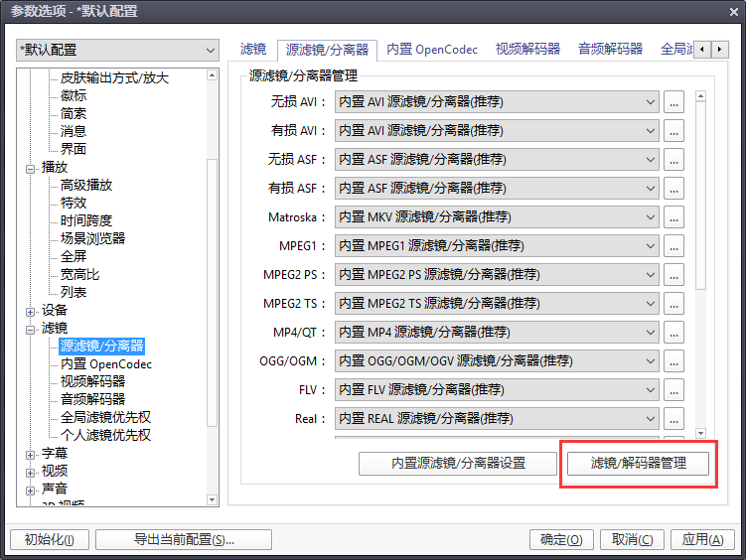The width and height of the screenshot is (746, 560).
Task: Click the browse button beside MPEG2 TS
Action: pos(674,304)
